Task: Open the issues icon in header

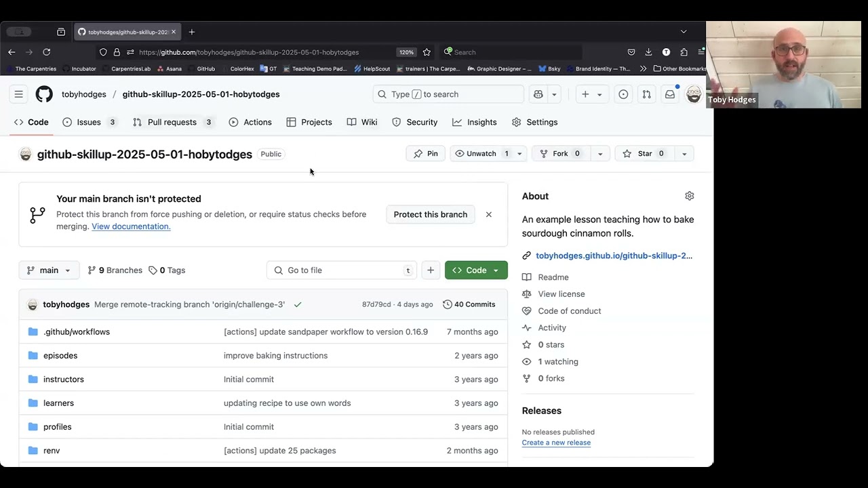Action: [623, 94]
